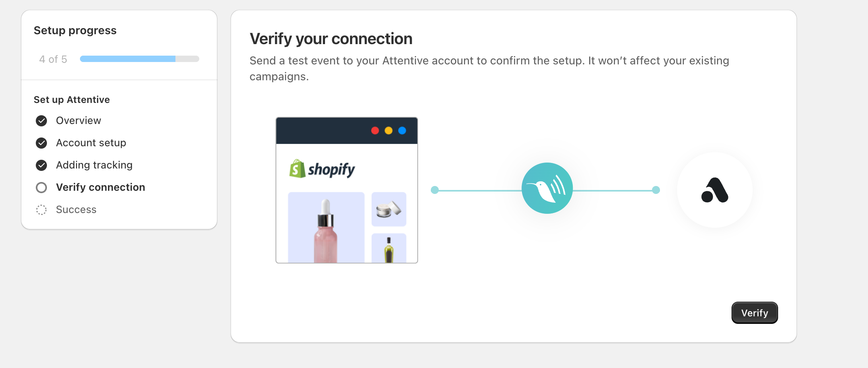868x368 pixels.
Task: Click the yellow dot in window illustration
Action: 389,130
